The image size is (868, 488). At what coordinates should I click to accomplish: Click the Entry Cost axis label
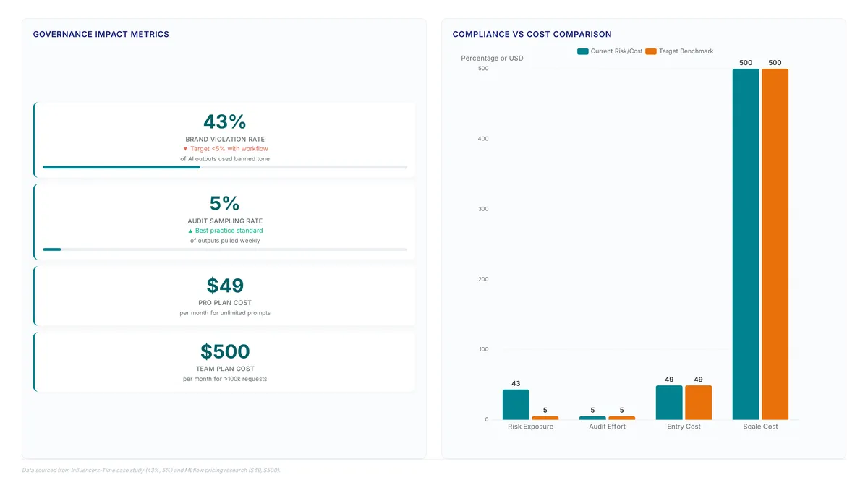tap(684, 427)
